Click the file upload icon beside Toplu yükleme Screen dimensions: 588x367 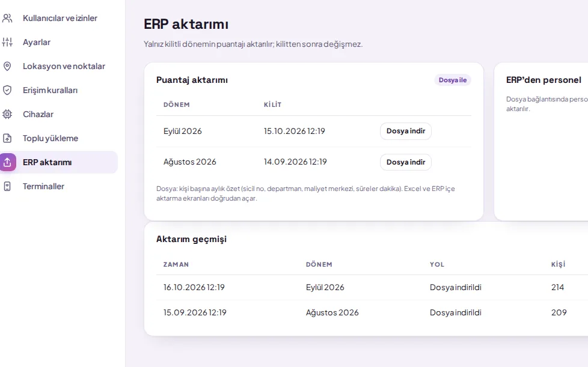coord(7,138)
